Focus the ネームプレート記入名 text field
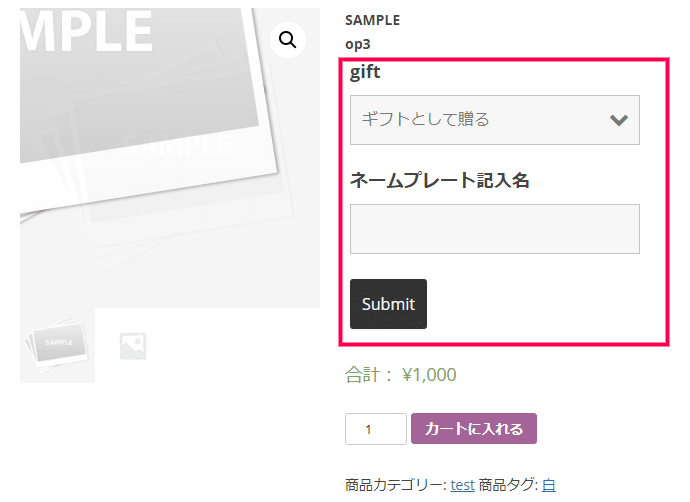 (495, 229)
